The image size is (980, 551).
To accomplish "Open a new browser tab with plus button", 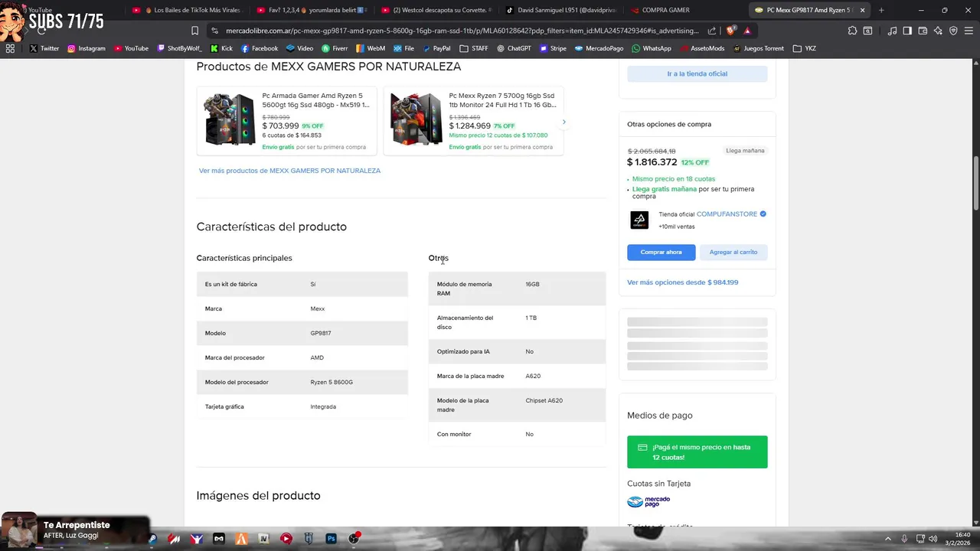I will pyautogui.click(x=881, y=10).
